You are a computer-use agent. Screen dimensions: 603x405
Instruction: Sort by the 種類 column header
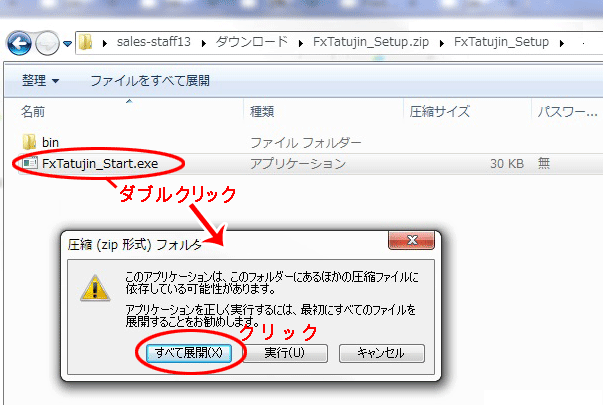coord(262,112)
